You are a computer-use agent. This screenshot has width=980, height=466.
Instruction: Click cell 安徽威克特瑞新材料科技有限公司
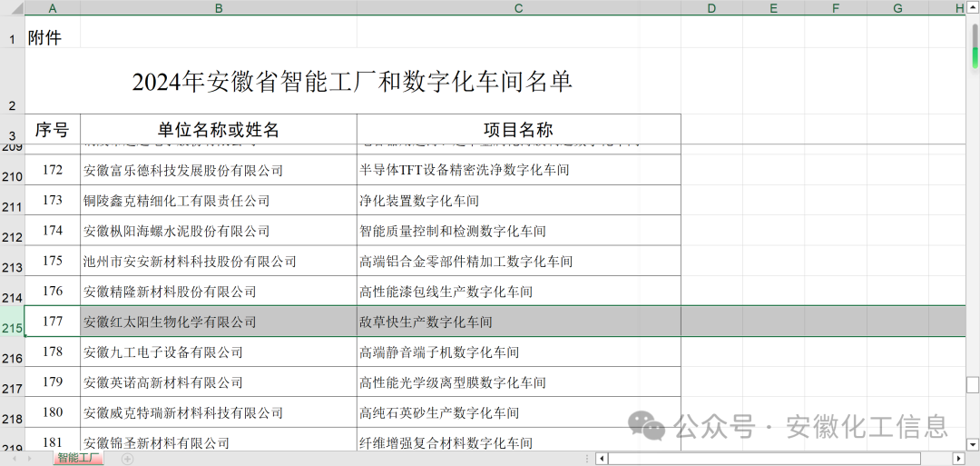[x=219, y=412]
